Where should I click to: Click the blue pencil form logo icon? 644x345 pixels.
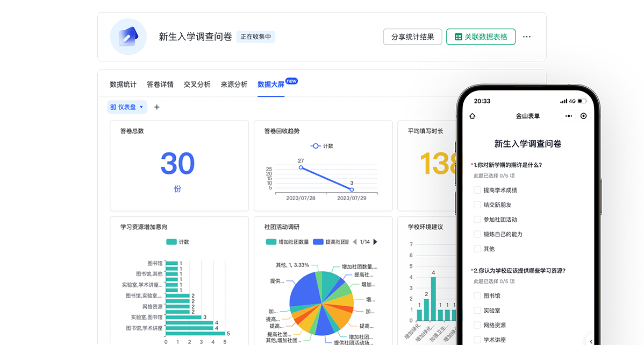pyautogui.click(x=128, y=37)
